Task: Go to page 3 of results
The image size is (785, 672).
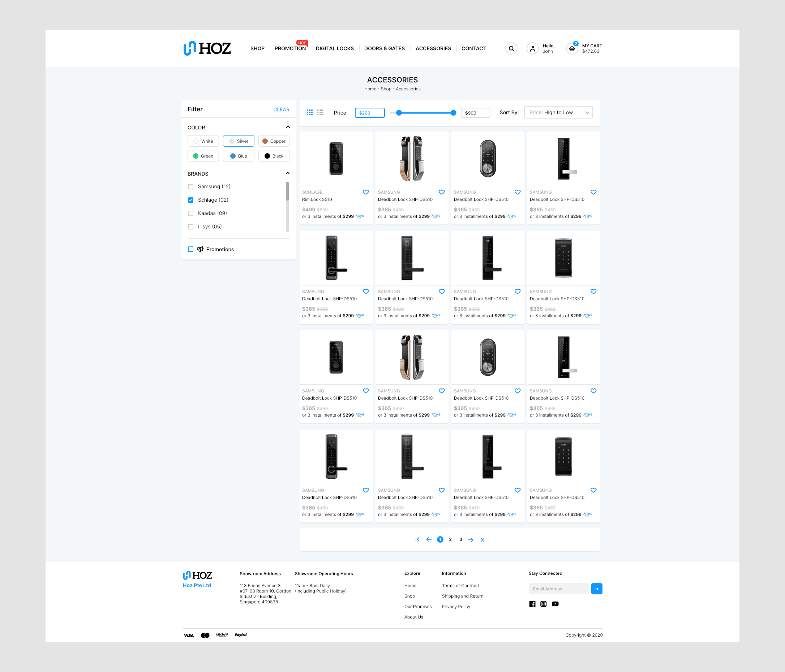Action: pyautogui.click(x=461, y=539)
